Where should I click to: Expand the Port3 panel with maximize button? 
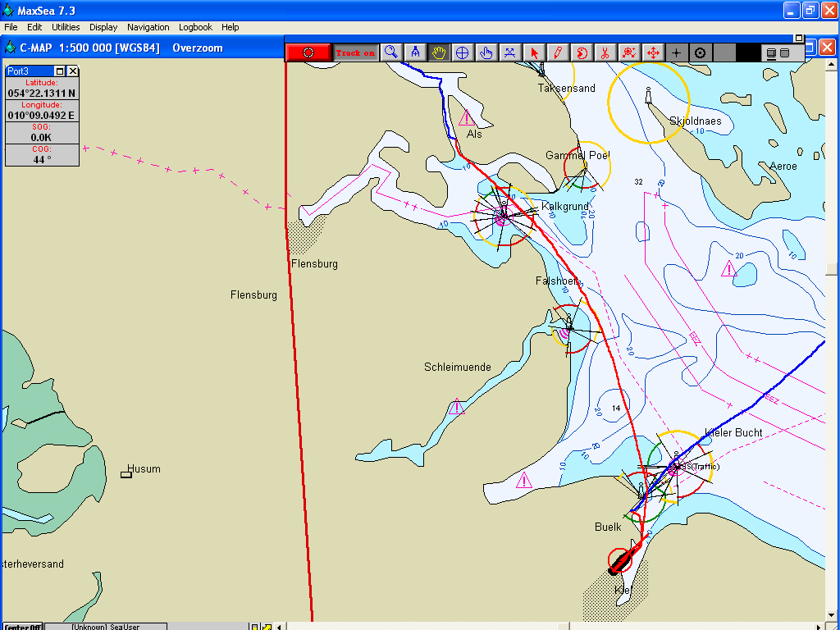click(59, 71)
